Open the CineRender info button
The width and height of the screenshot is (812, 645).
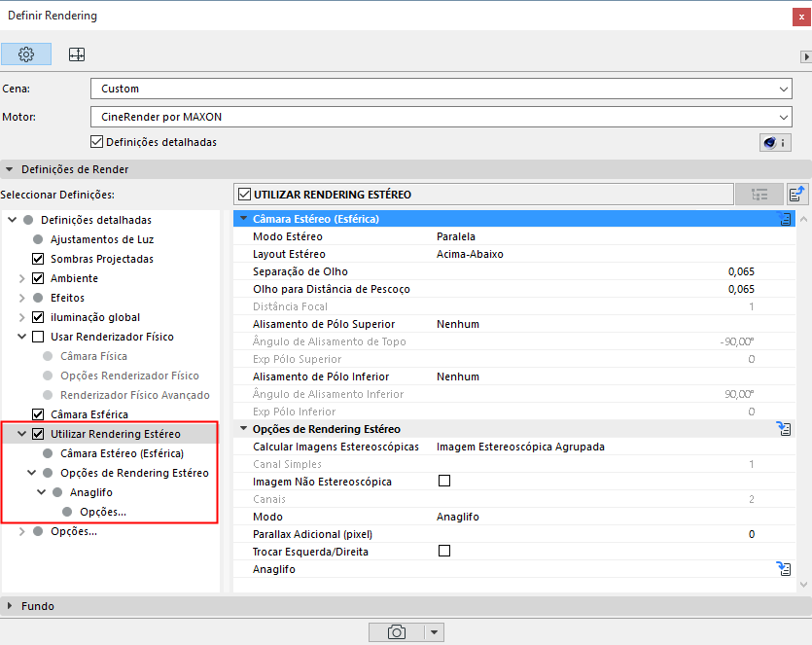(x=775, y=142)
